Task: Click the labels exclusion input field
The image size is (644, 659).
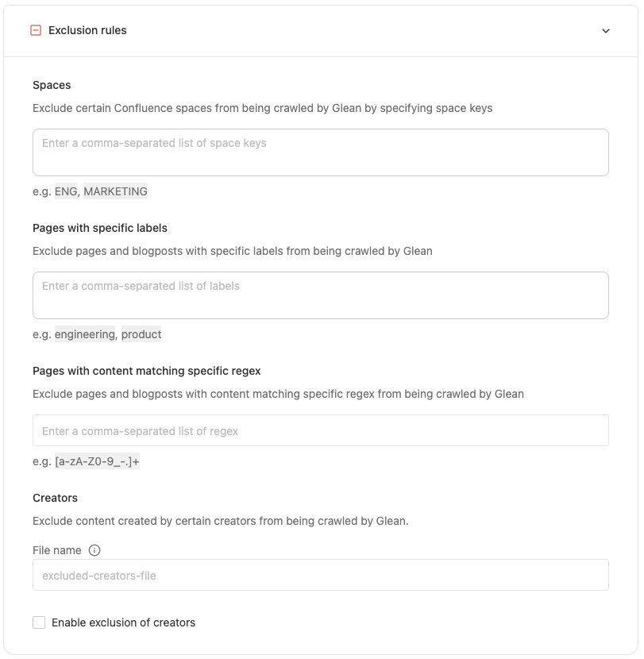Action: tap(320, 295)
